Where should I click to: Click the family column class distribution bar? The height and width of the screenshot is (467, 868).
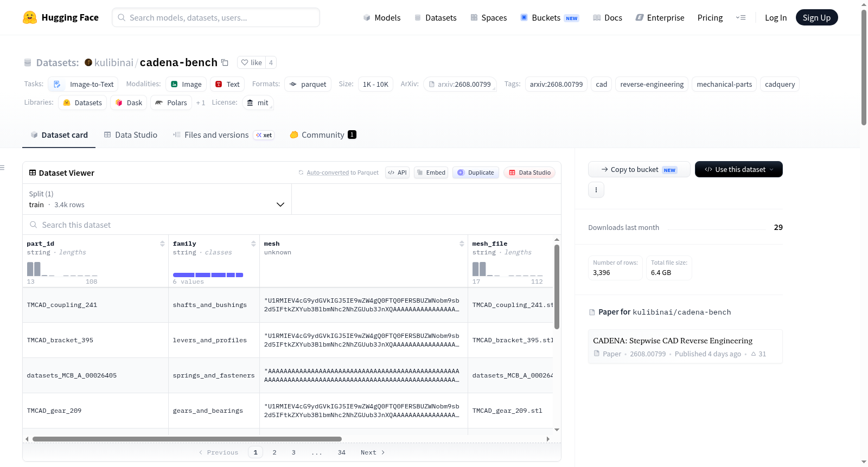pyautogui.click(x=208, y=275)
